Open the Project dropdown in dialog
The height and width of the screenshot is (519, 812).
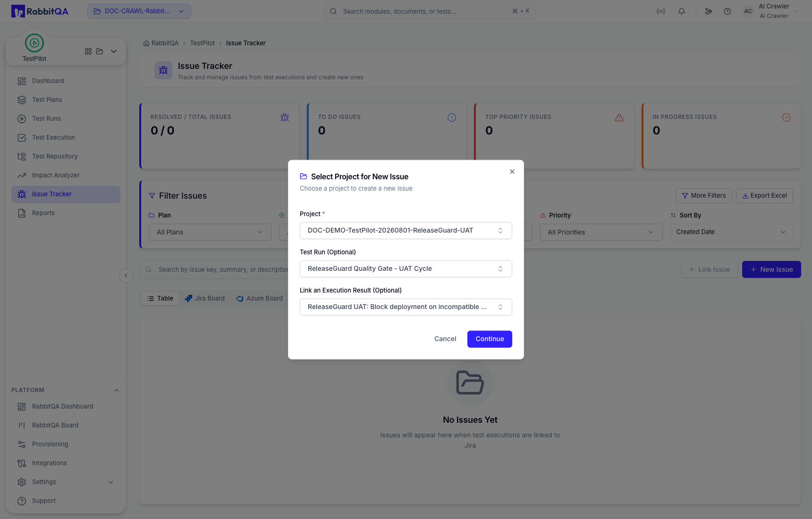tap(406, 231)
